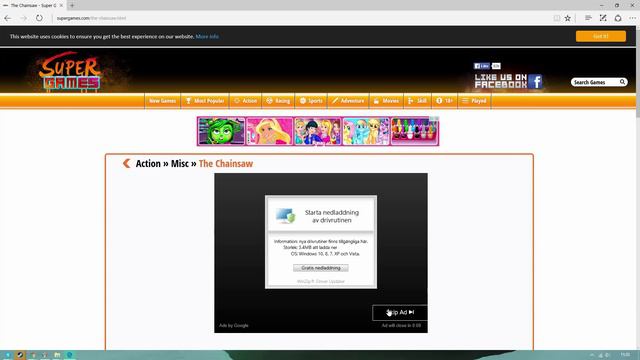Open the Skill category menu
The width and height of the screenshot is (640, 360).
click(x=417, y=101)
